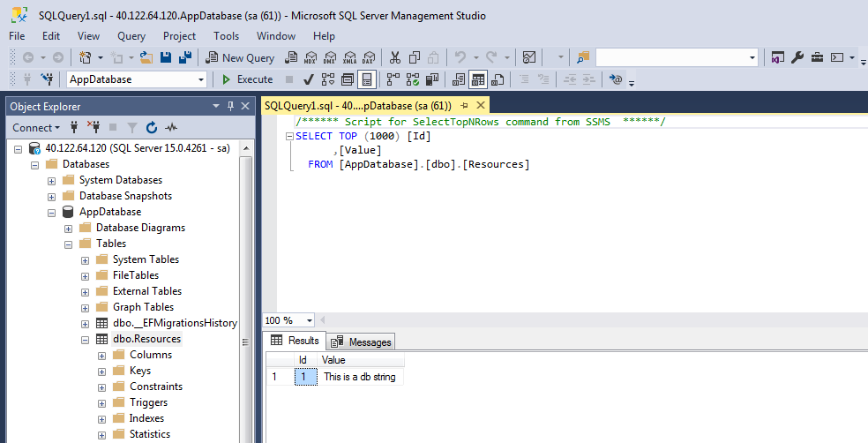Open the File menu

pos(17,36)
